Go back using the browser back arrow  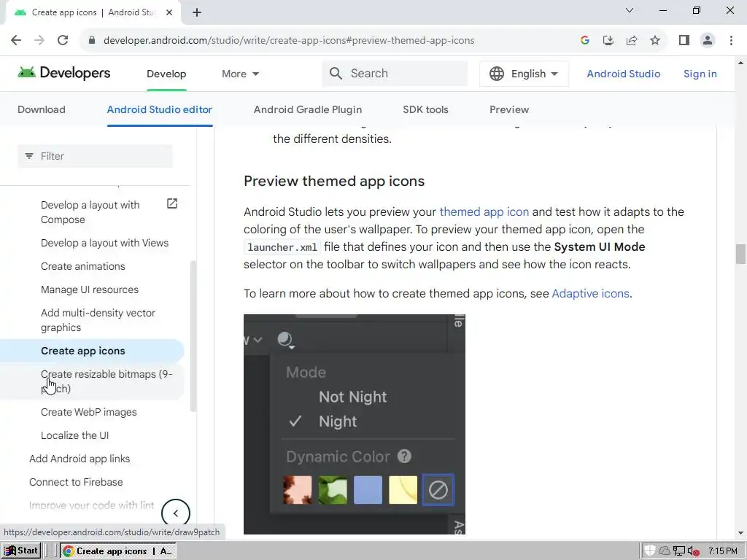(x=16, y=40)
